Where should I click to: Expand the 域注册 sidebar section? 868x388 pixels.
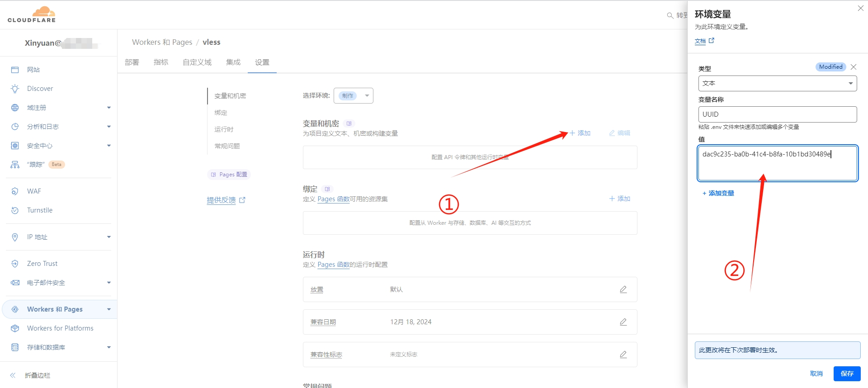click(x=108, y=108)
